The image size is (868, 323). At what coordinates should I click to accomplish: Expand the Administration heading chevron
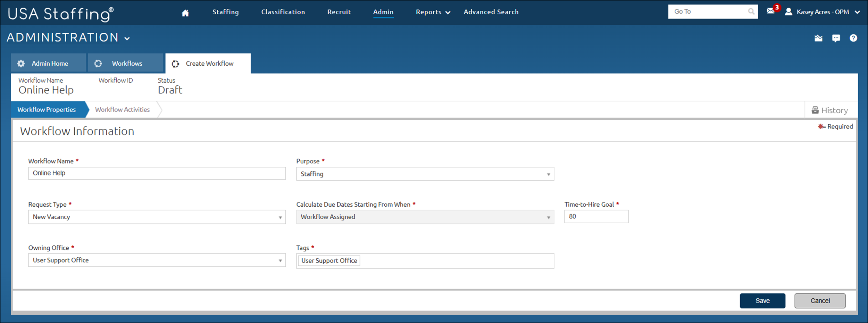tap(127, 39)
